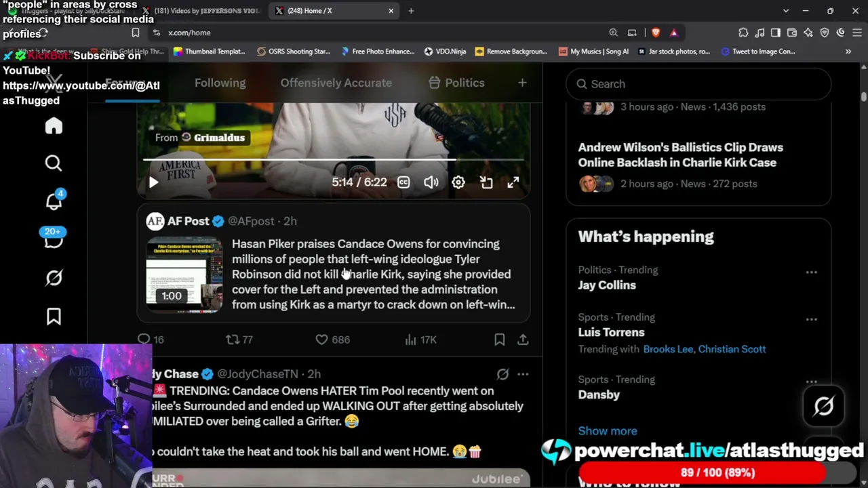Open the media control music-note icon
This screenshot has height=488, width=868.
[759, 33]
